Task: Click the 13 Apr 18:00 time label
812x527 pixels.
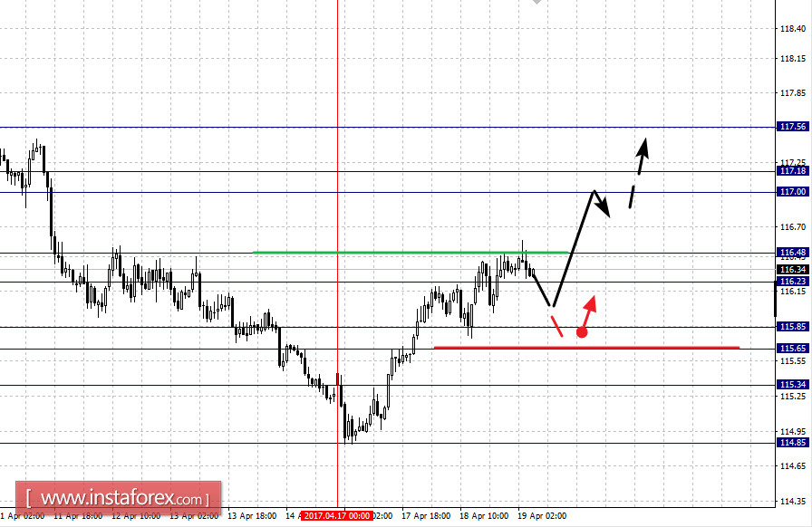Action: [x=252, y=516]
